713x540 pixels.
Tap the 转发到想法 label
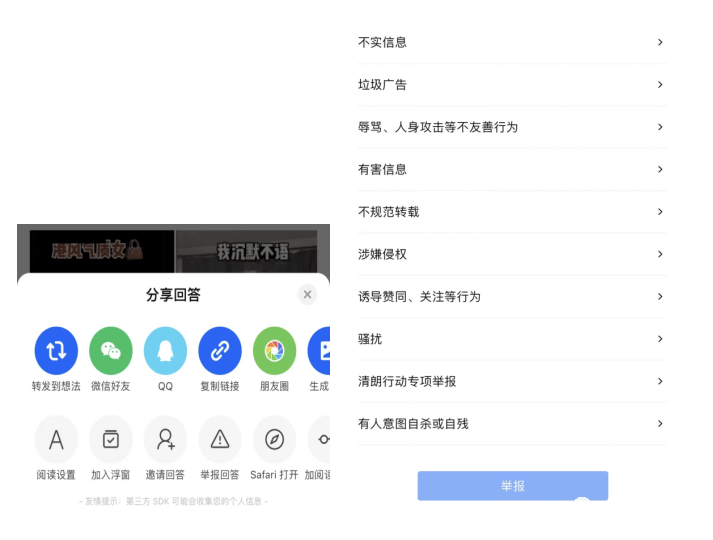[x=56, y=386]
